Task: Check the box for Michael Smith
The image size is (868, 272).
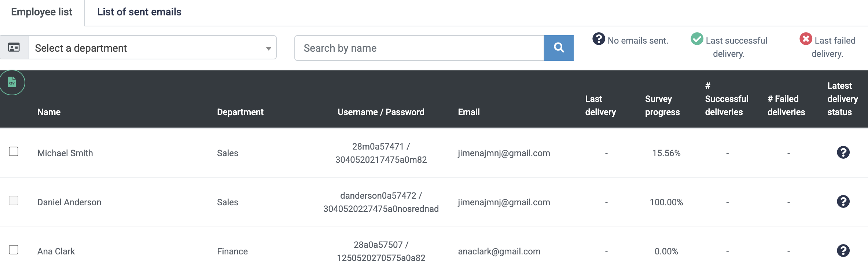Action: pos(14,151)
